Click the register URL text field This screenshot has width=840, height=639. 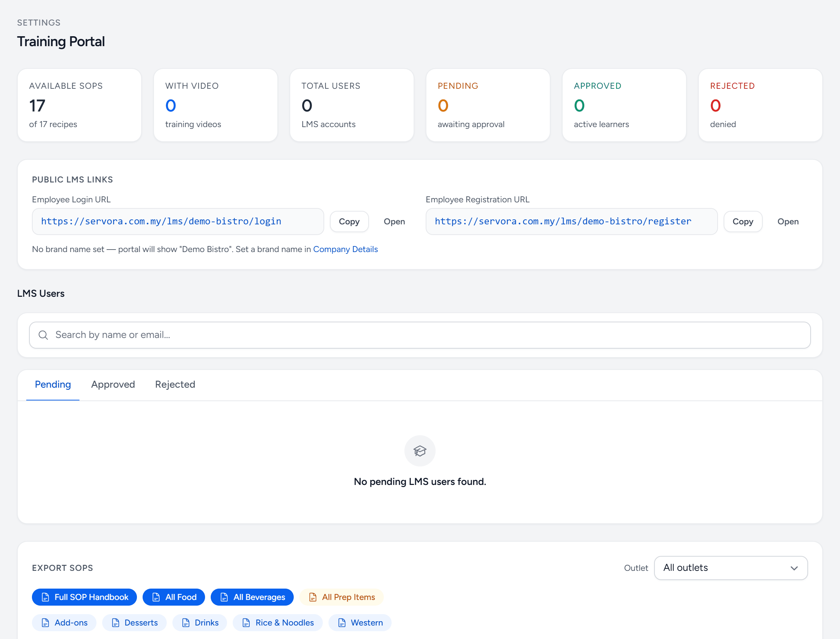click(x=572, y=222)
